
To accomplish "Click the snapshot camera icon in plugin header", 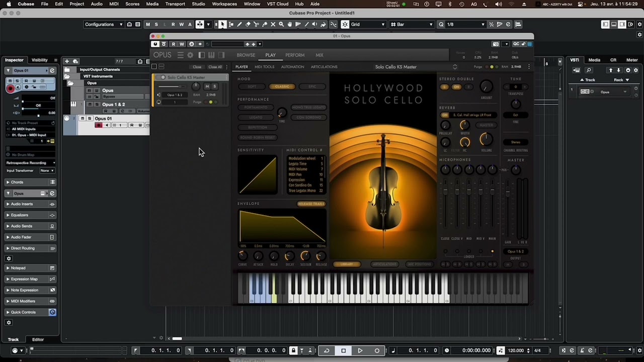I will tap(496, 44).
